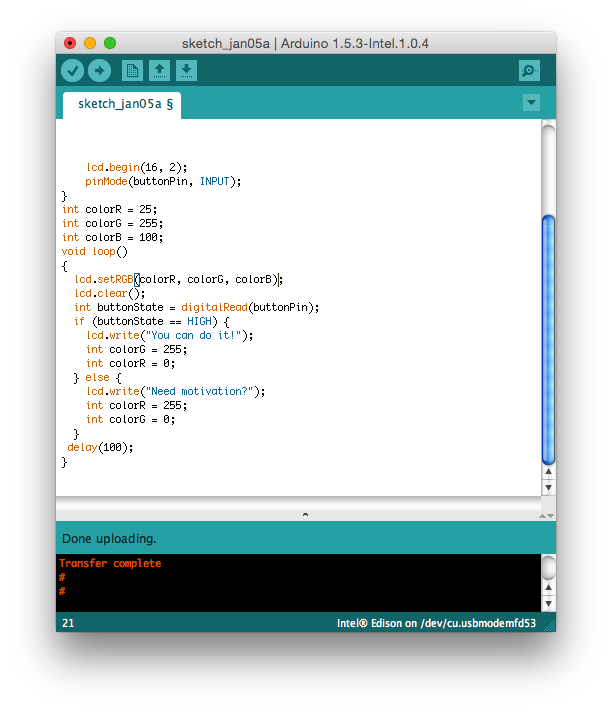The image size is (612, 712).
Task: Click the console scroll down arrow
Action: [x=548, y=603]
